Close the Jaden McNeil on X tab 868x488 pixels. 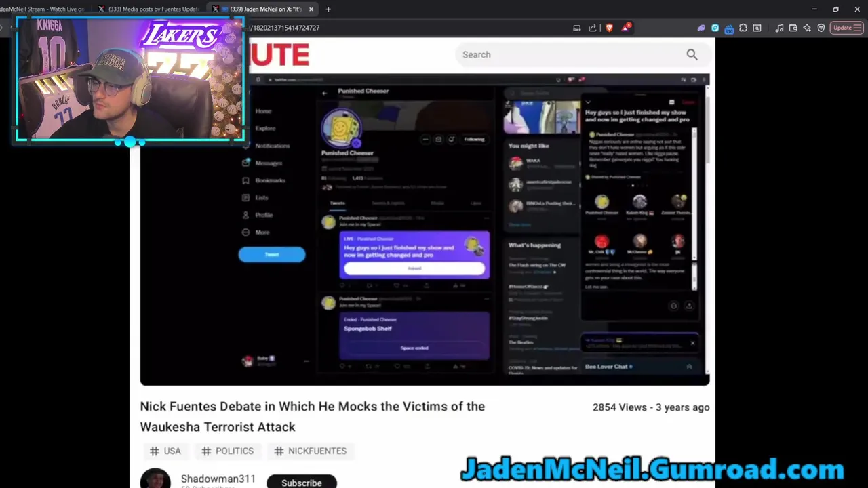click(x=311, y=9)
